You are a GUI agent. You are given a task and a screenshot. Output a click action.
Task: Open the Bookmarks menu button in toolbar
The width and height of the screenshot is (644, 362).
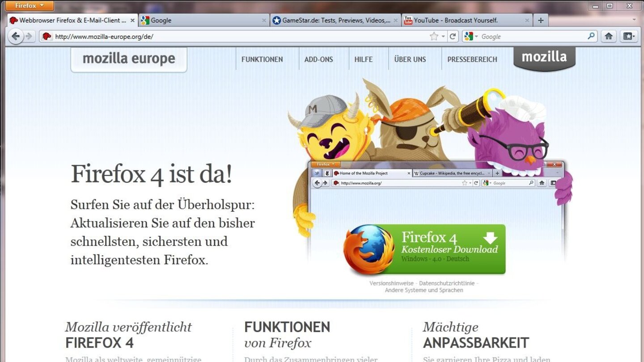tap(628, 37)
